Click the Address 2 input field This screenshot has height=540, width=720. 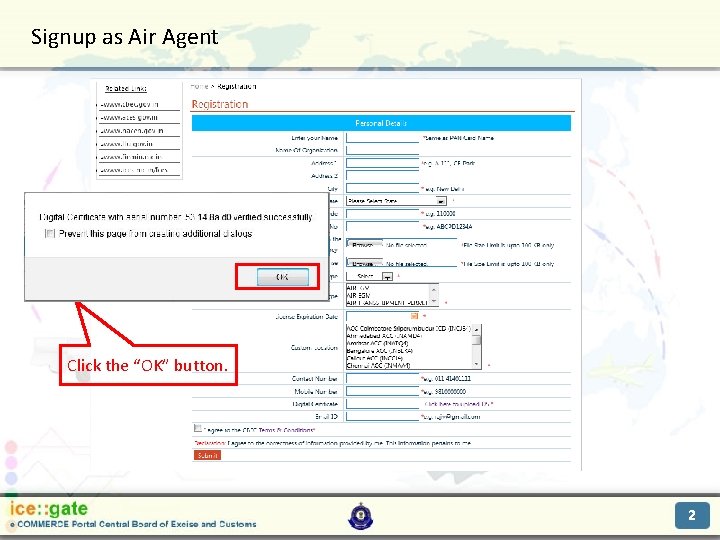(x=382, y=176)
